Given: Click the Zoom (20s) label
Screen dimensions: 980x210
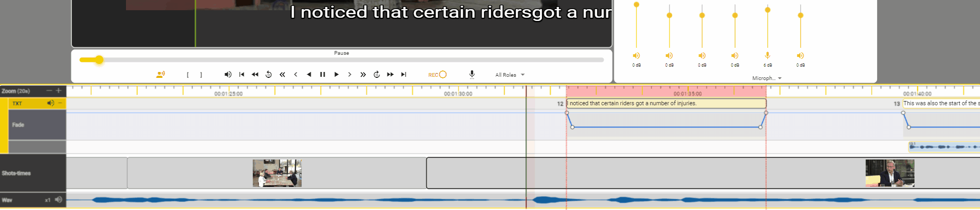Looking at the screenshot, I should pos(16,91).
